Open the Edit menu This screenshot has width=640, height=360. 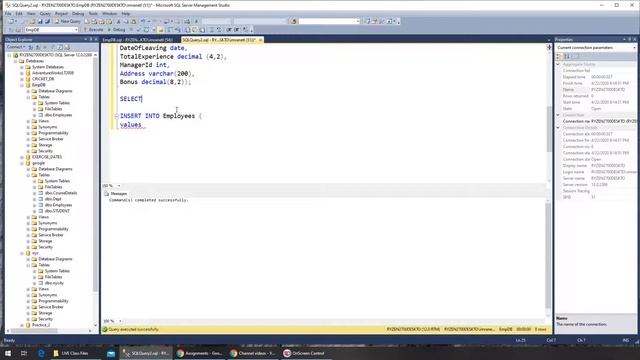[x=19, y=13]
